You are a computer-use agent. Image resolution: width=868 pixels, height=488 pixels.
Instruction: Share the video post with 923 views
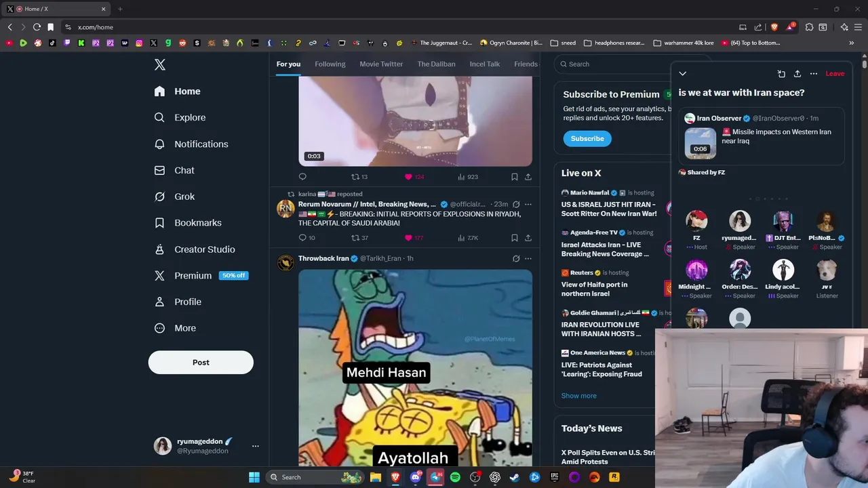click(528, 177)
